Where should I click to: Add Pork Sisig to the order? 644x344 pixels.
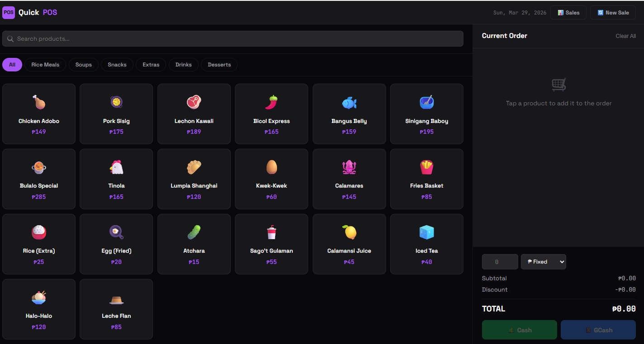(x=116, y=114)
